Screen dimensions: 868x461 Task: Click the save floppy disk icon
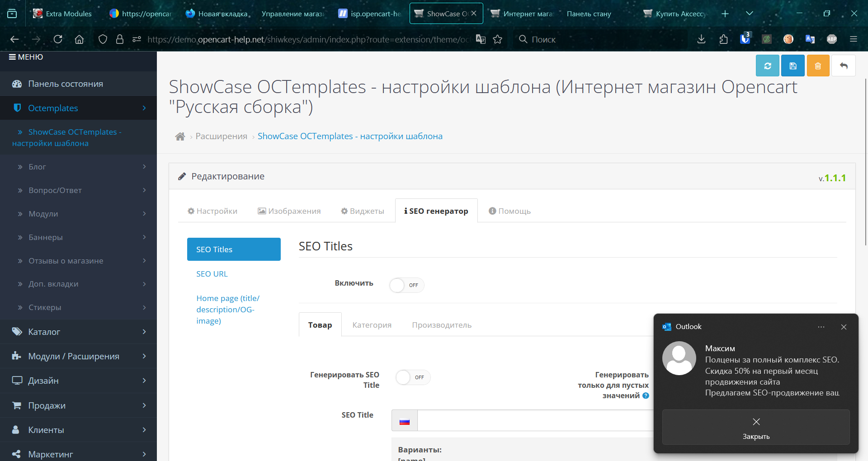(x=793, y=66)
